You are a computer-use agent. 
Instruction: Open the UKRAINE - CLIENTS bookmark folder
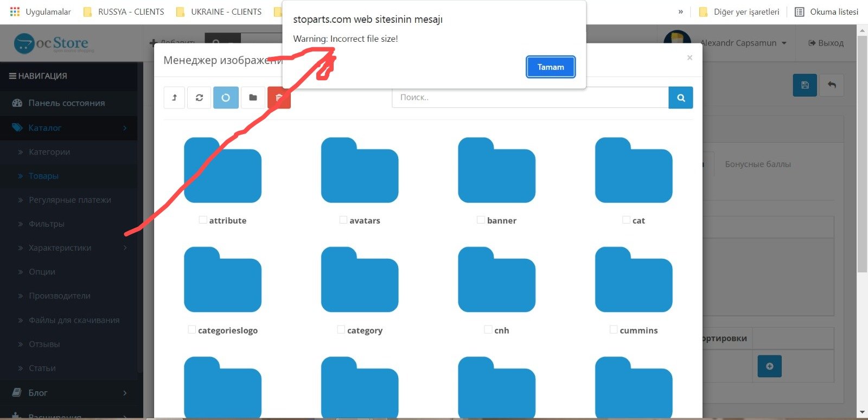pos(218,11)
